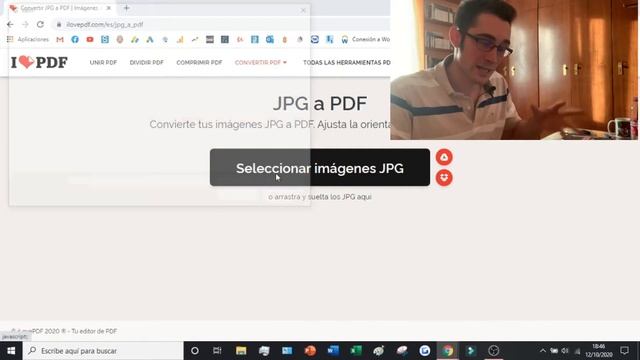Open the Windows Start menu
Viewport: 640px width, 360px height.
(x=11, y=351)
